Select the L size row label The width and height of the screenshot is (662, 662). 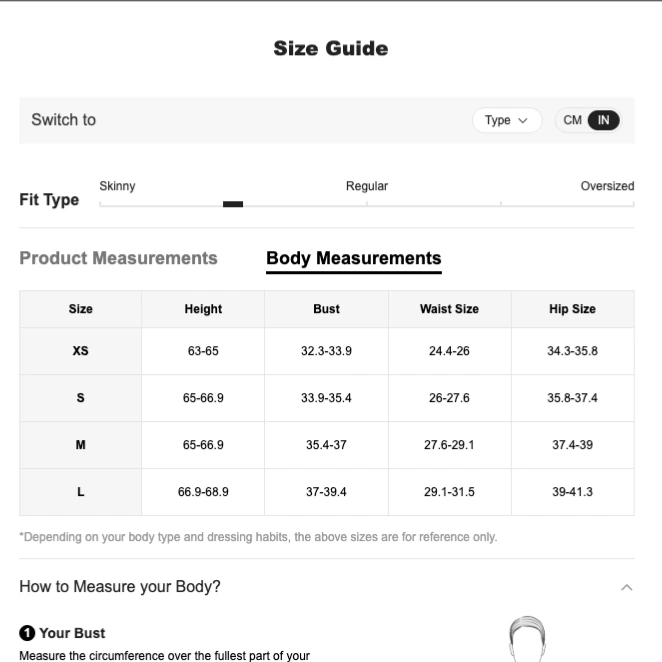point(80,492)
